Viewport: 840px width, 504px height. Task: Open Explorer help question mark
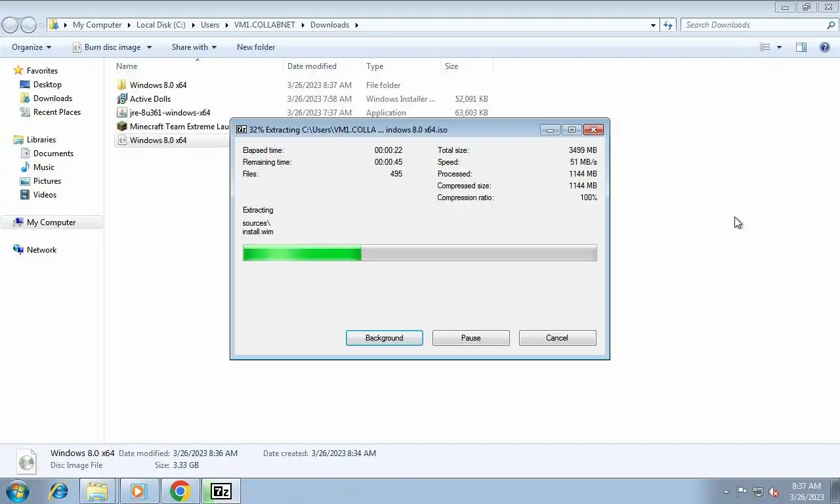(x=825, y=47)
